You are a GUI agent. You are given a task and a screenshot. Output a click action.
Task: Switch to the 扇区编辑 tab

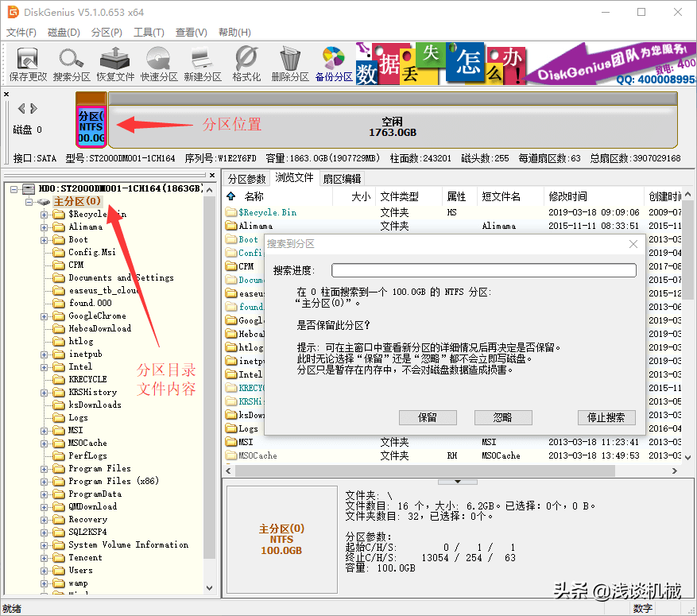pos(342,179)
